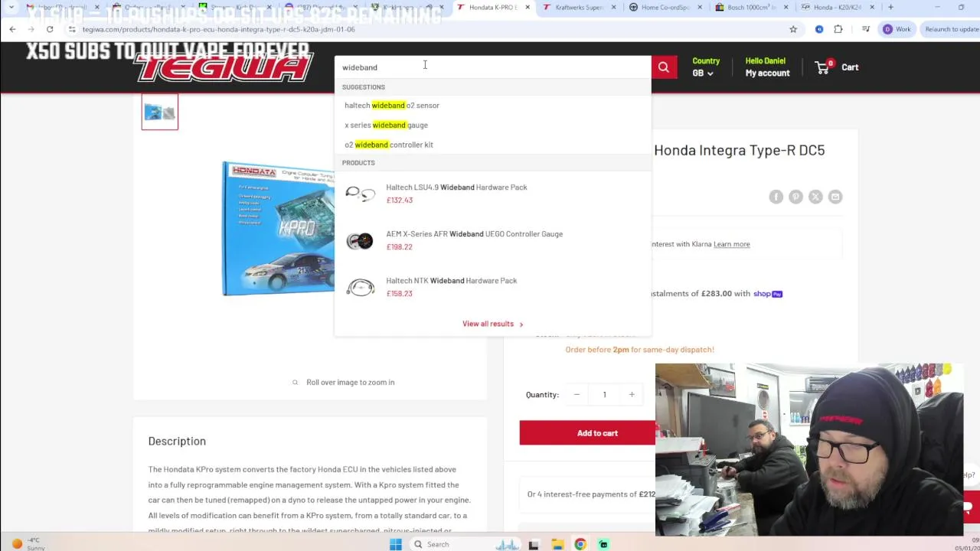Click the tab search dropdown arrow

(x=11, y=7)
